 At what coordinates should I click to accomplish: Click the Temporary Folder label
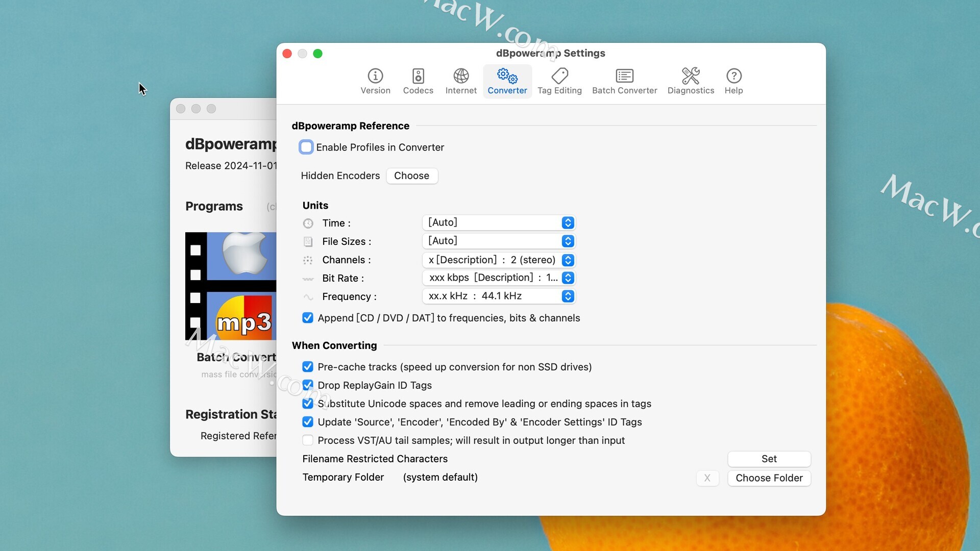point(343,478)
